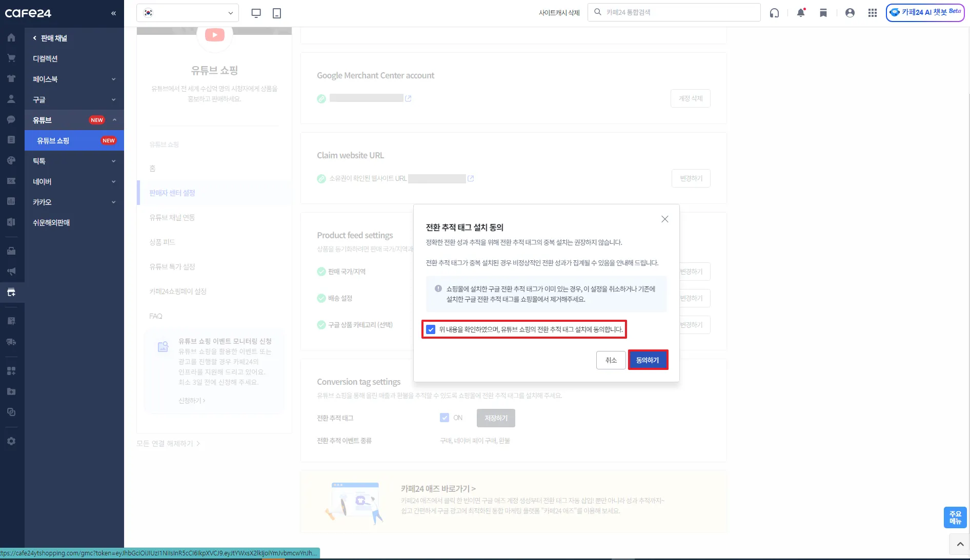Expand the 페이스북 menu
970x560 pixels.
[74, 79]
